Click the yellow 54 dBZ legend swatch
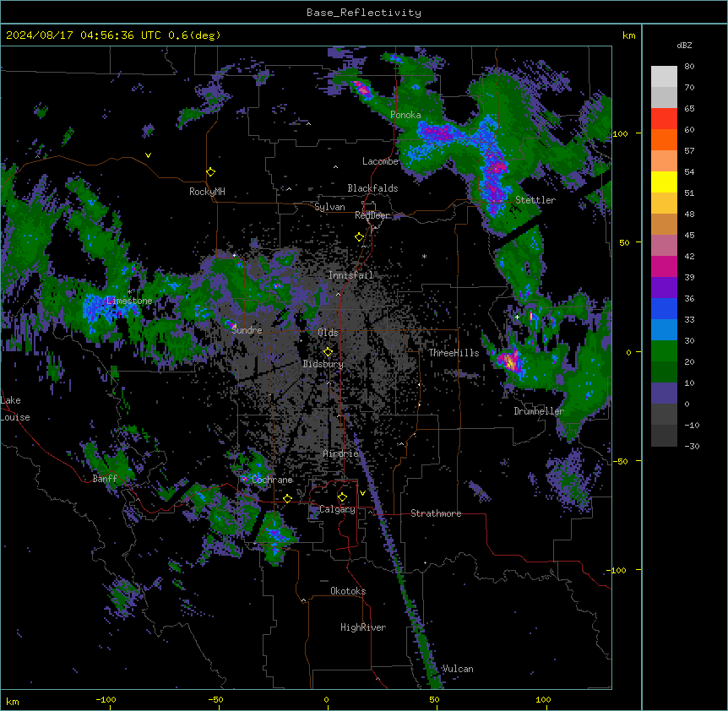 664,182
